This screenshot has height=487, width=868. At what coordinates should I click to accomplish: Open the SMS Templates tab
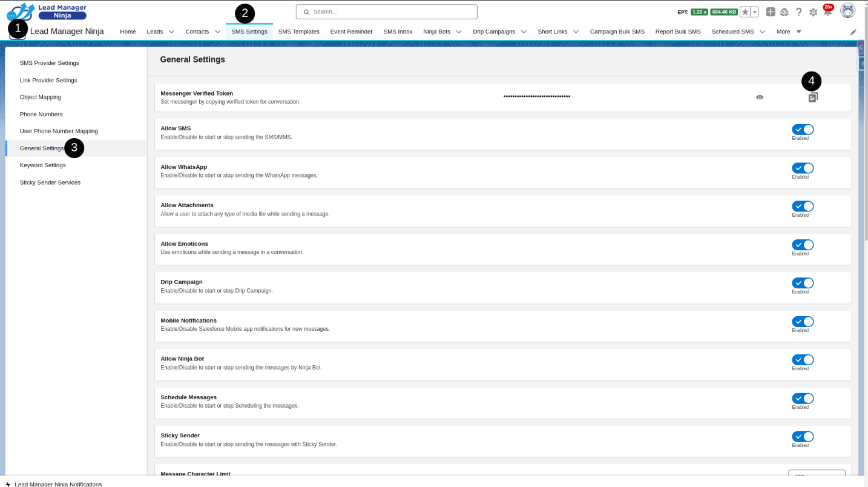pyautogui.click(x=298, y=31)
